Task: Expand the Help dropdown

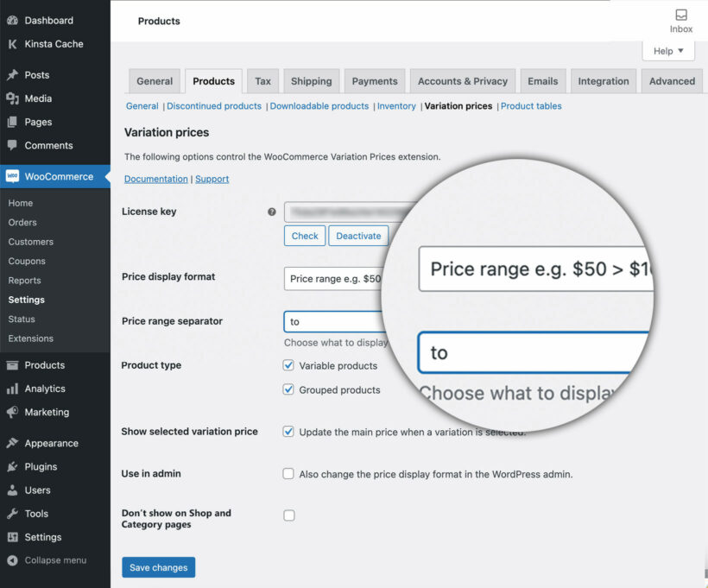Action: pos(668,51)
